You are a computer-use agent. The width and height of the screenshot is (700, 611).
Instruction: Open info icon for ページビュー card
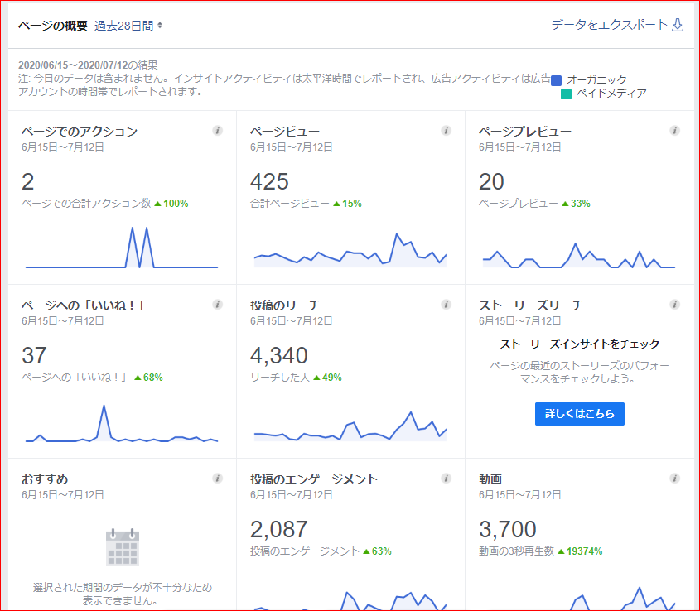tap(446, 131)
